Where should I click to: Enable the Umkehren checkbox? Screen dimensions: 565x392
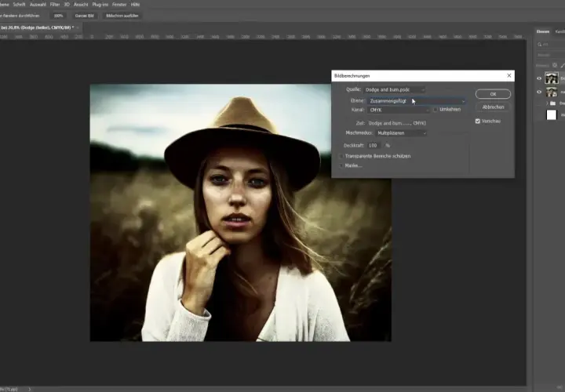click(x=436, y=110)
